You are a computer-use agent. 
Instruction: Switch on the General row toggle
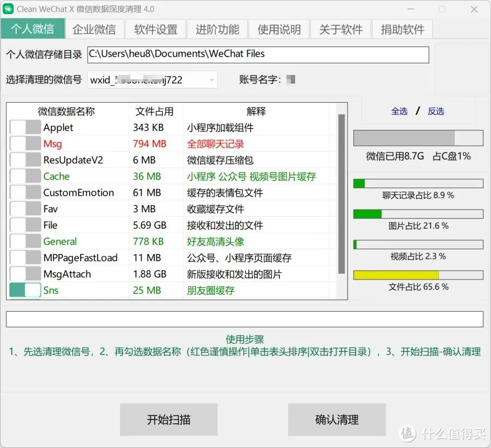pos(25,242)
